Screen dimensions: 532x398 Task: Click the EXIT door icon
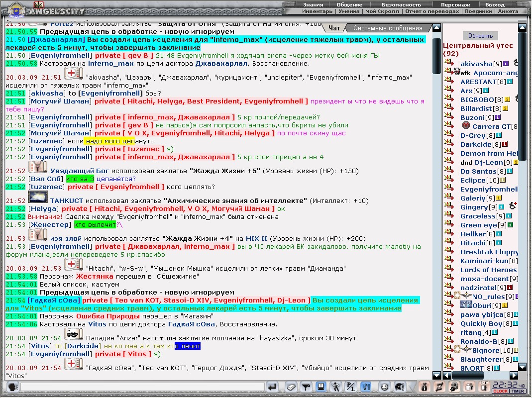click(484, 387)
